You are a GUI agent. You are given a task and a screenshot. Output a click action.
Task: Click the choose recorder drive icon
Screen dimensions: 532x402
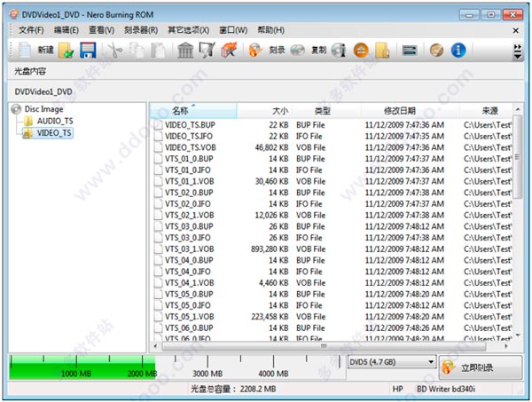point(410,51)
